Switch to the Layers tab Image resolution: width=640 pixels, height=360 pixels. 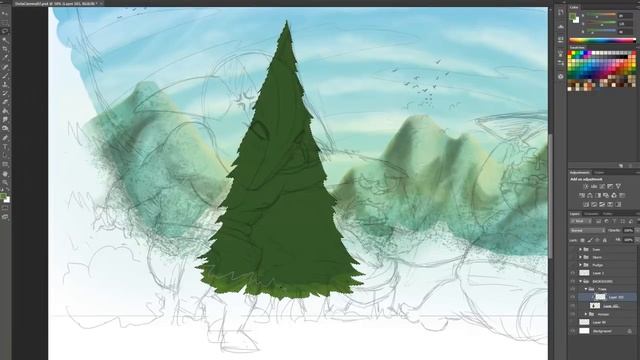click(x=575, y=214)
